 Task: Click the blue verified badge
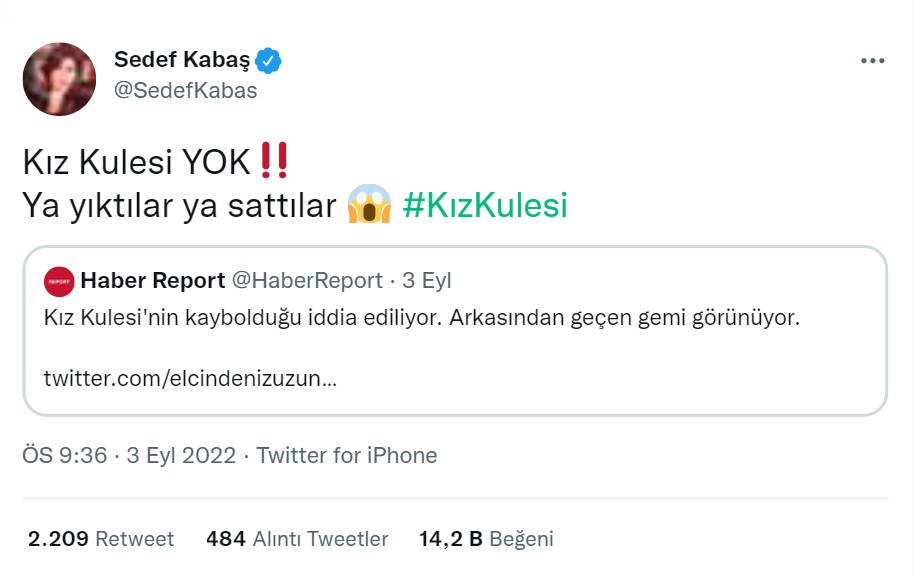point(268,61)
